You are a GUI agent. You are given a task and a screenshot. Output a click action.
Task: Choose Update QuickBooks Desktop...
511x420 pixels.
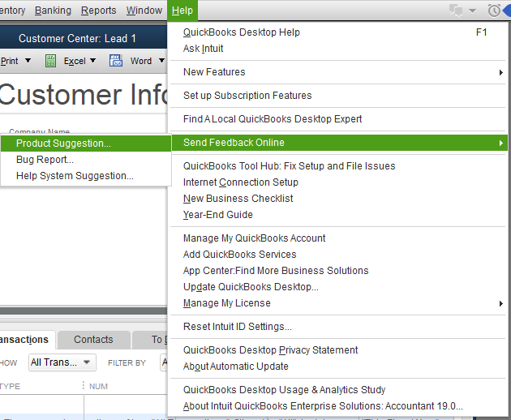pos(337,287)
